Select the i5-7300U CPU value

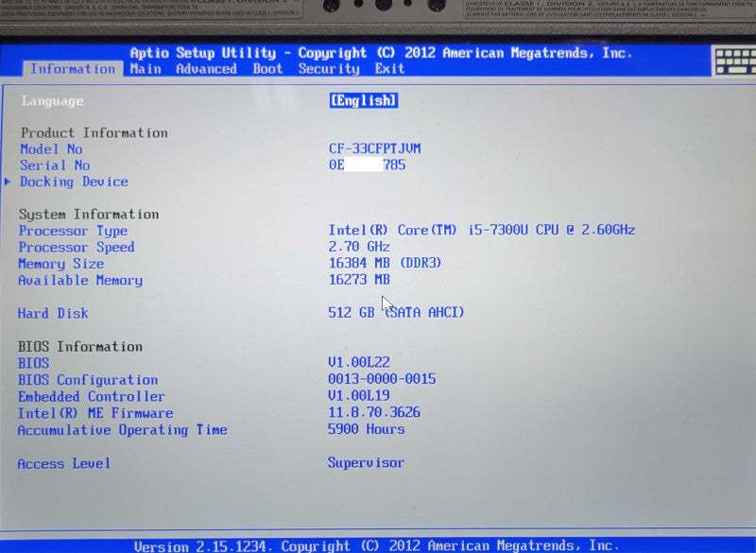(482, 230)
